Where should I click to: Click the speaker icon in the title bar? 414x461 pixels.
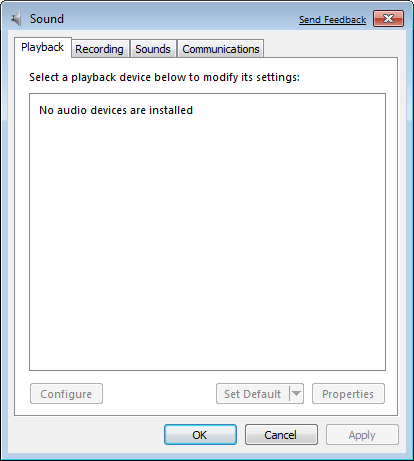pos(16,19)
